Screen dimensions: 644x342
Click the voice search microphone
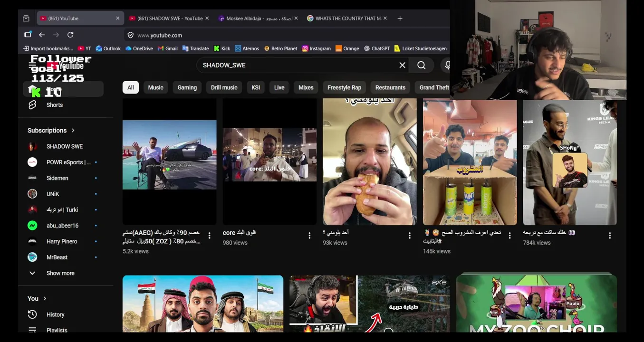pos(447,65)
